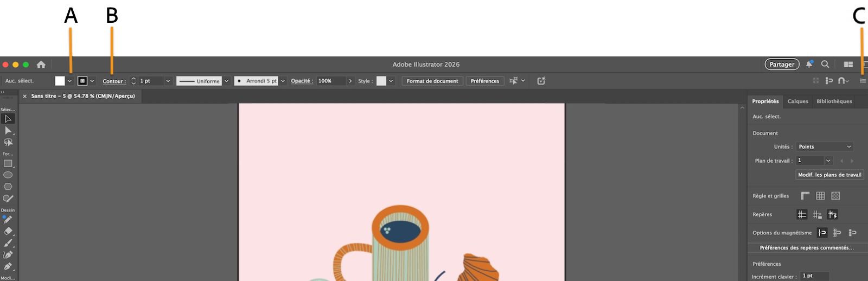
Task: Toggle snap to grid option
Action: pyautogui.click(x=837, y=233)
